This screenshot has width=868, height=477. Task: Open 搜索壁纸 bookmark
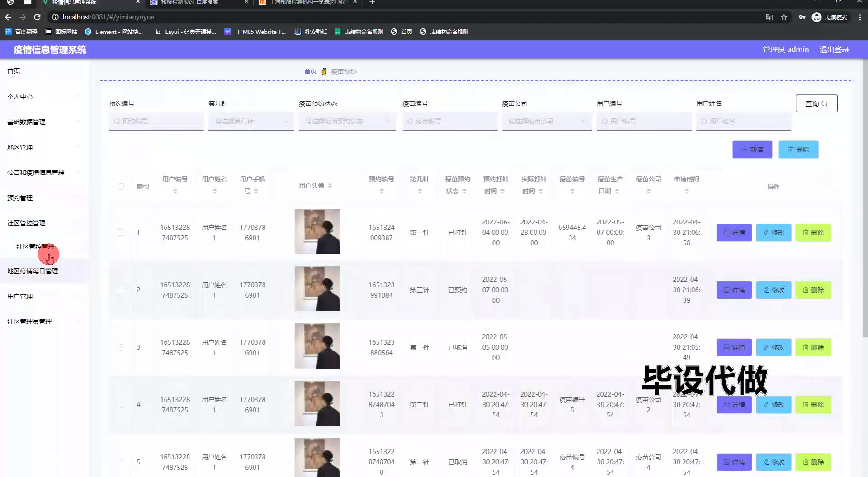point(311,32)
